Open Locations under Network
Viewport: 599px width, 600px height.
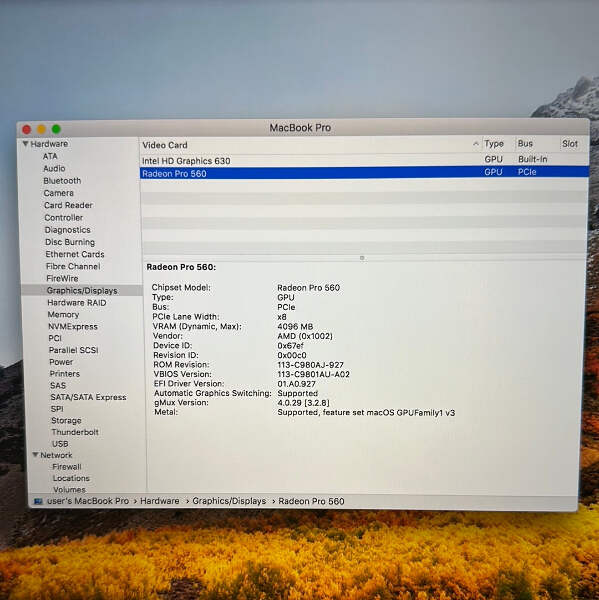(71, 478)
